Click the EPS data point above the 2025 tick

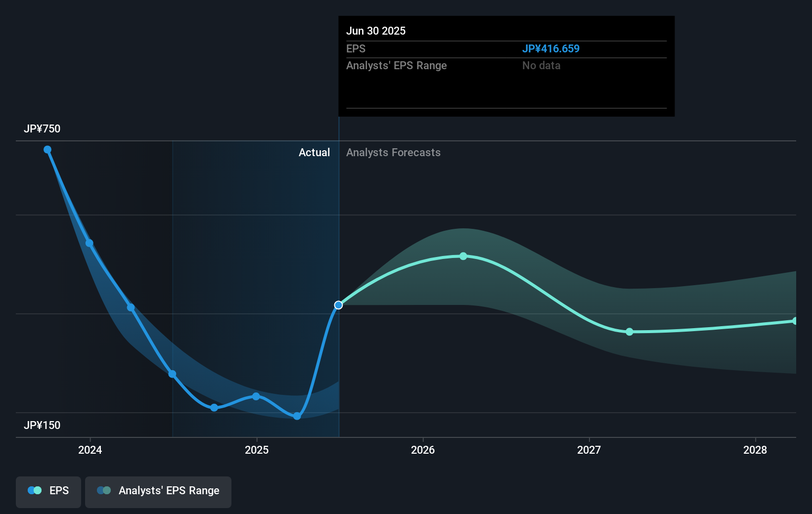tap(256, 396)
